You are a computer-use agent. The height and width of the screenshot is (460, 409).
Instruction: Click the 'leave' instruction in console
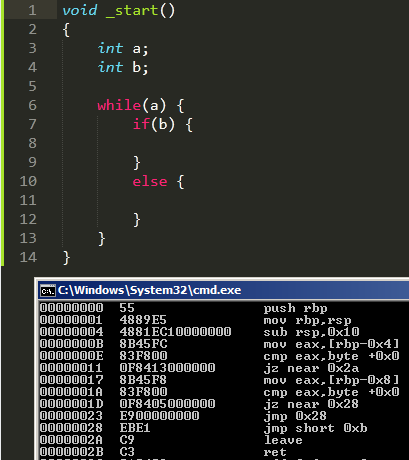[x=283, y=440]
